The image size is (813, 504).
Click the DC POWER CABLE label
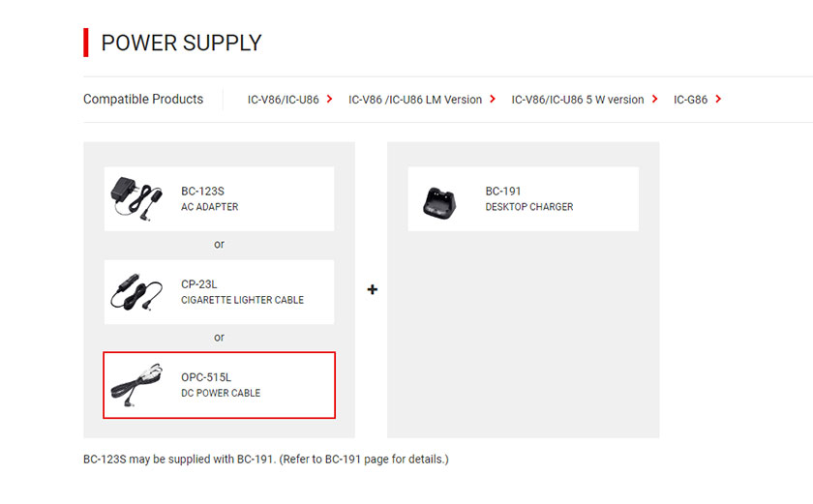[221, 393]
